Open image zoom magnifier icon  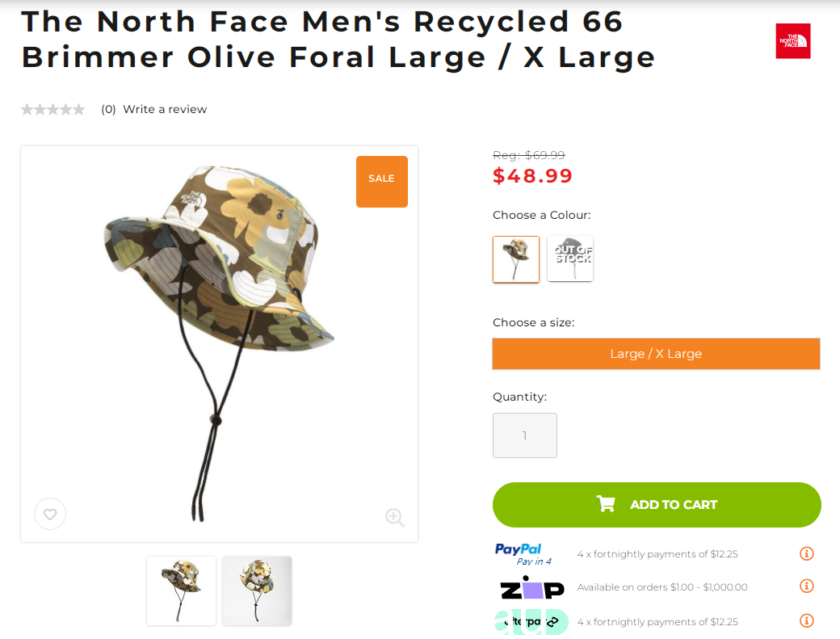395,517
